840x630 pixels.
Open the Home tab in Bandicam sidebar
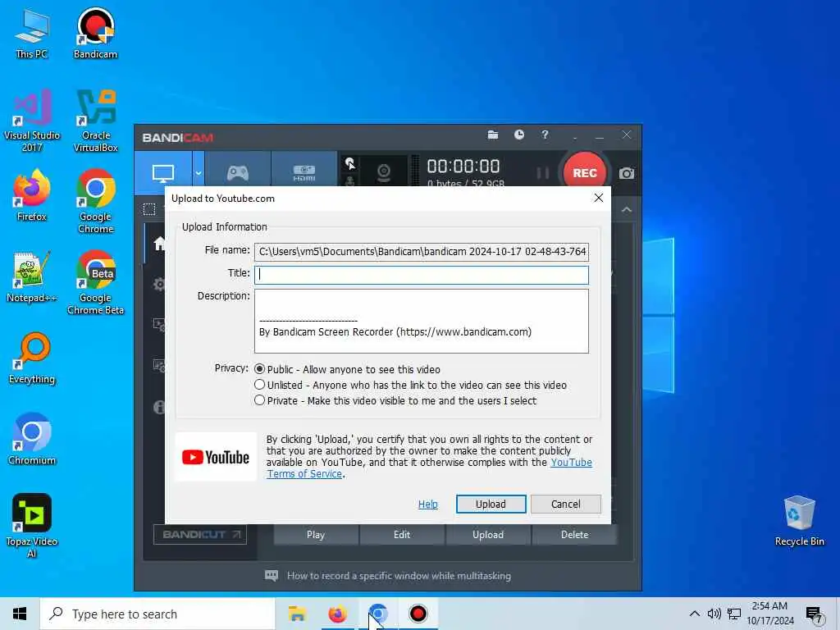click(159, 244)
